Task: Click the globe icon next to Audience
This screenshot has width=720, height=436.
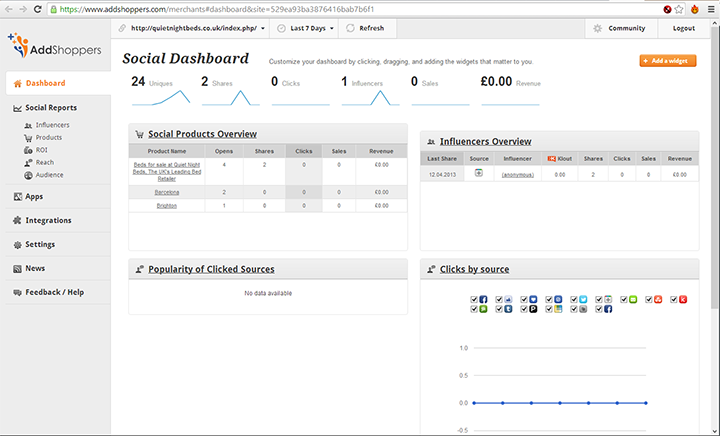Action: click(x=27, y=175)
